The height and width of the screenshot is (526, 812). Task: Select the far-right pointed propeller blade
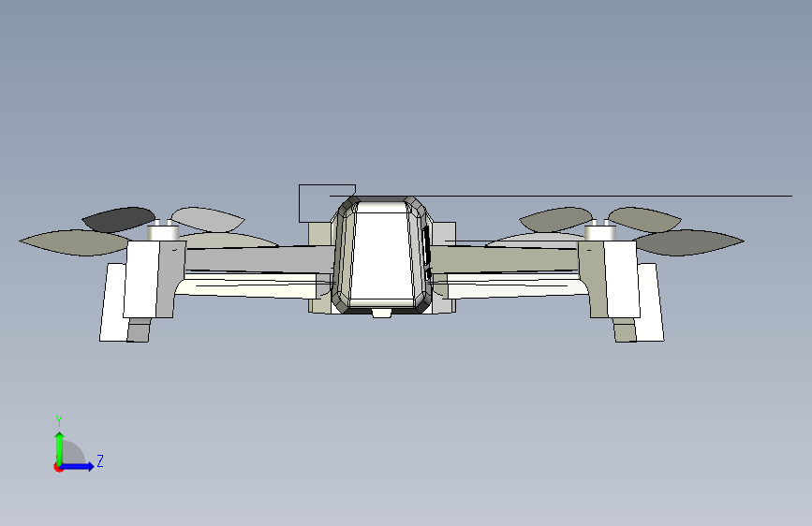pyautogui.click(x=688, y=242)
